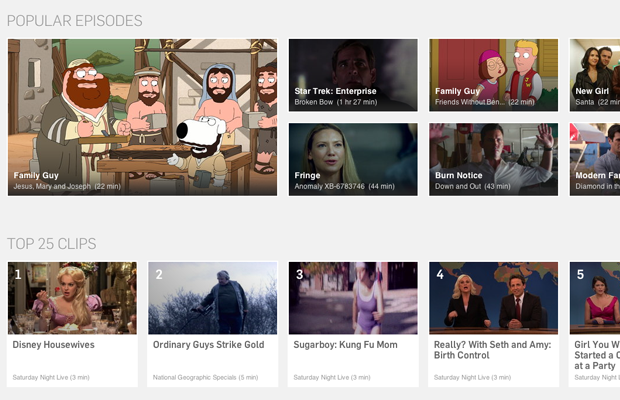The width and height of the screenshot is (620, 400).
Task: Click the Friends Without Ben... (22 min) caption
Action: (x=485, y=102)
